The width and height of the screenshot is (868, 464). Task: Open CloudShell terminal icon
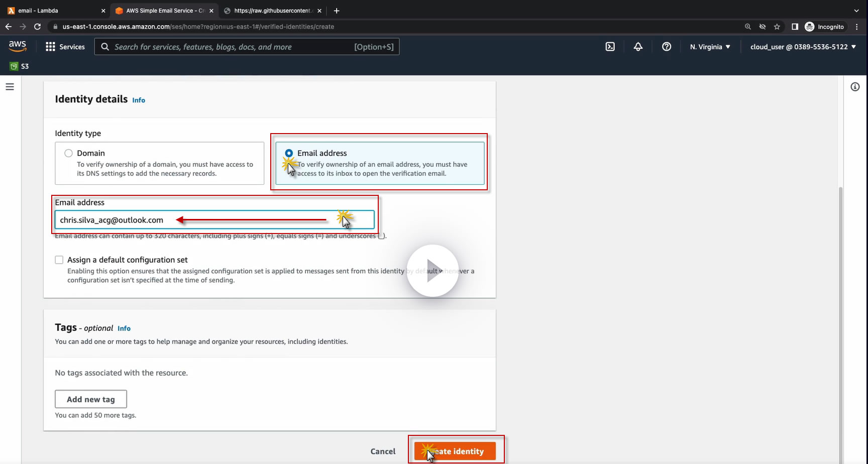(610, 47)
